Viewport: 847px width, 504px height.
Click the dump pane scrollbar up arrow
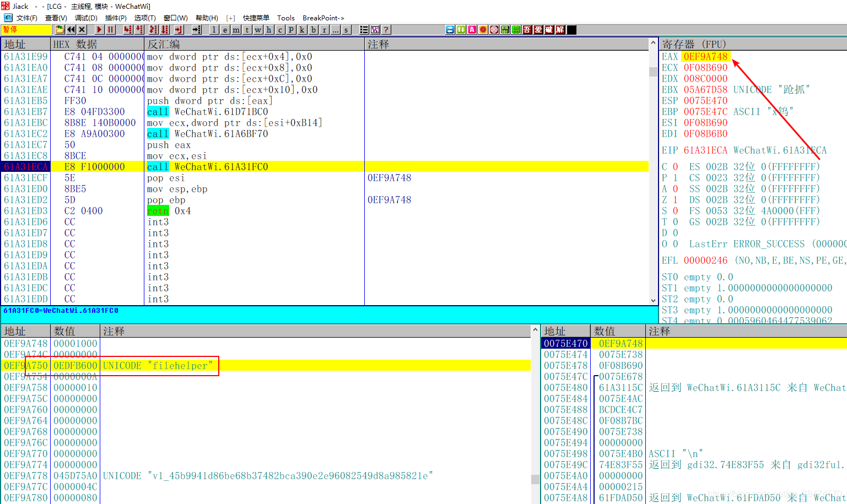tap(535, 330)
